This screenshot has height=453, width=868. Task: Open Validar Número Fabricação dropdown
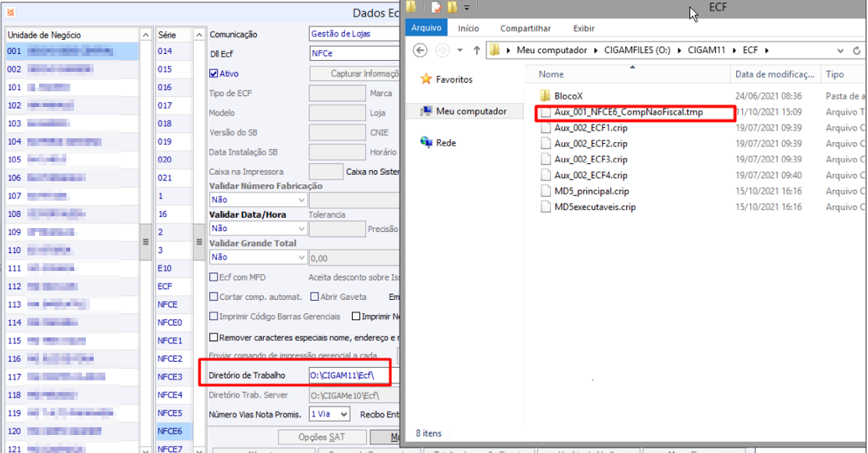pos(258,199)
